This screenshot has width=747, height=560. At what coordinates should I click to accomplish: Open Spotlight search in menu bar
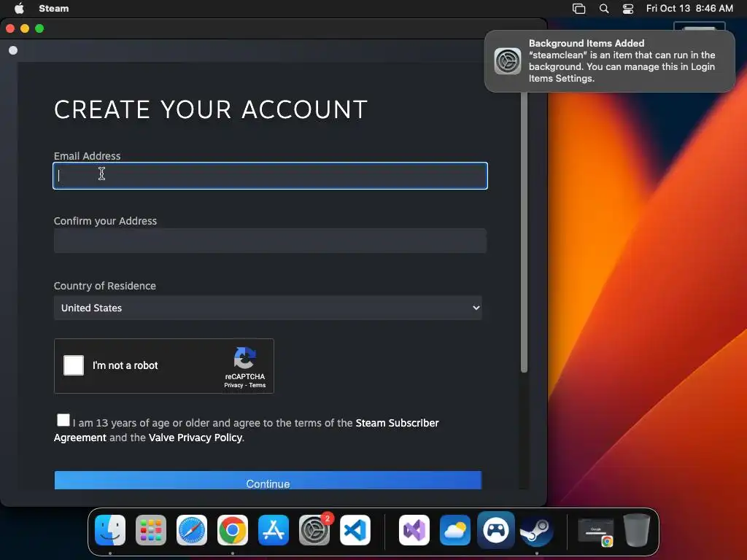[604, 8]
